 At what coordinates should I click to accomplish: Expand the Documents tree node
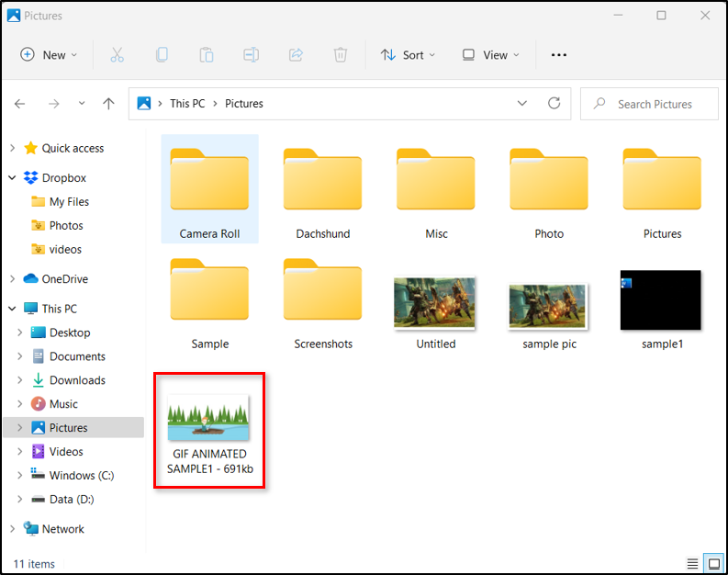tap(20, 356)
